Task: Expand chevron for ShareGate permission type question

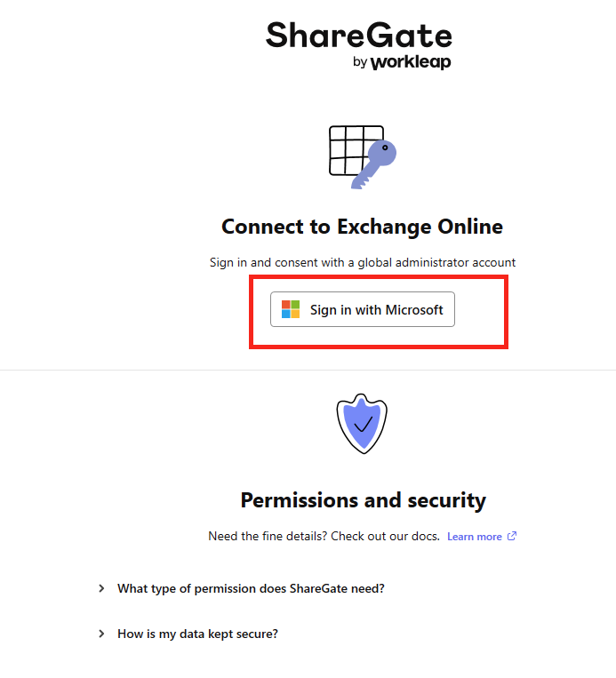Action: coord(101,588)
